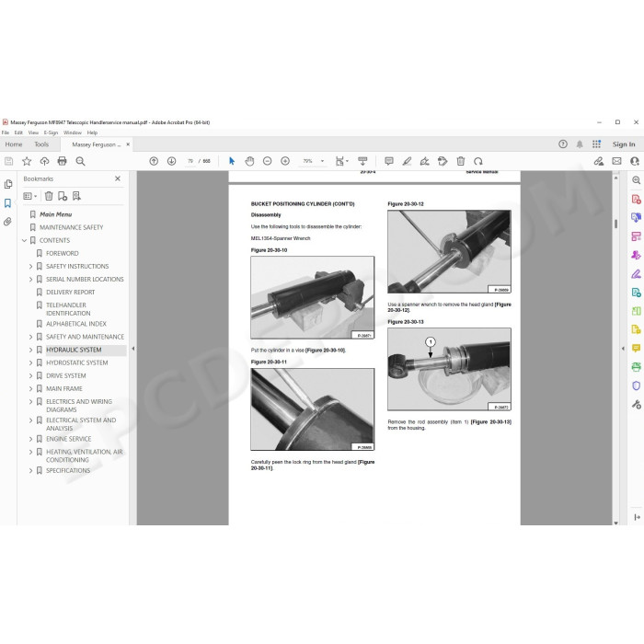Image resolution: width=644 pixels, height=644 pixels.
Task: Click the vertical document scrollbar thumb
Action: 615,224
